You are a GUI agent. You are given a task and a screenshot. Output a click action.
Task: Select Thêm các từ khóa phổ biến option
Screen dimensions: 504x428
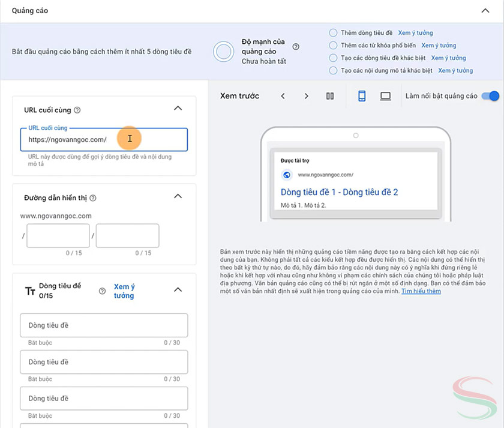(x=333, y=46)
